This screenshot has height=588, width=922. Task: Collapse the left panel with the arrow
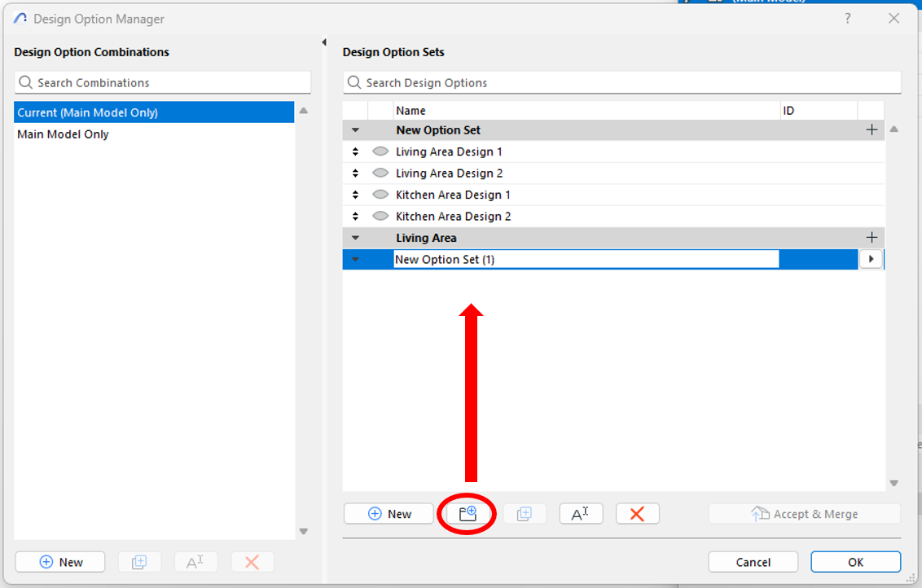click(x=324, y=42)
